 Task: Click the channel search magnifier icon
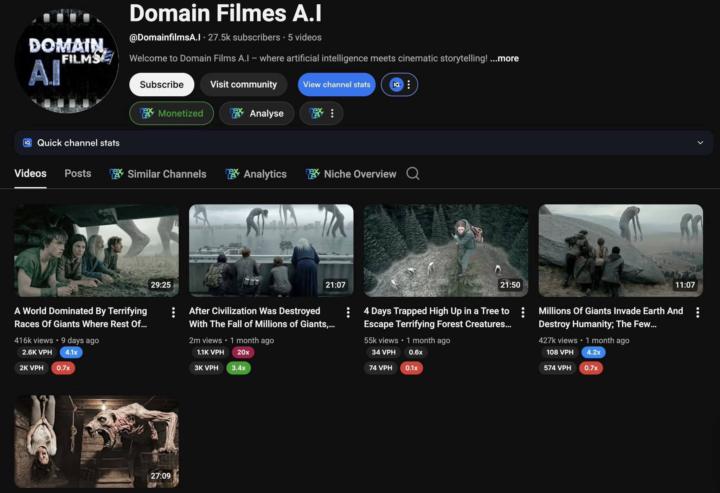[x=413, y=174]
